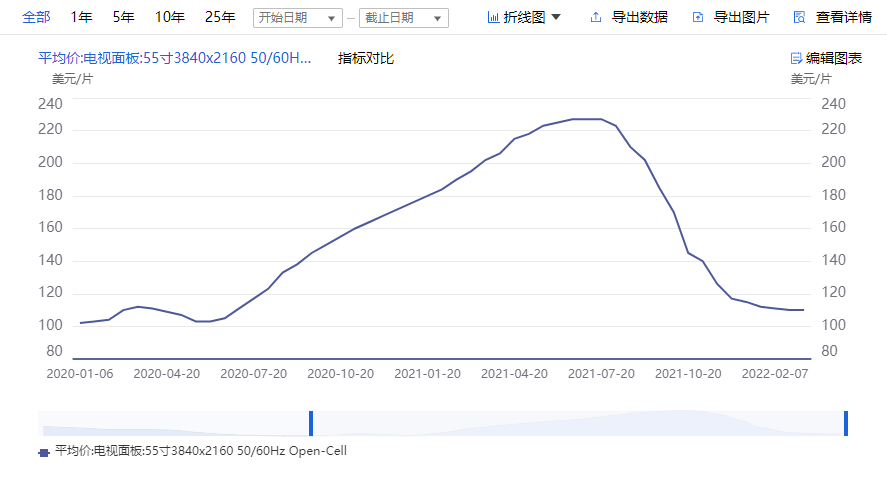This screenshot has width=887, height=477.
Task: Select the 全部 time range tab
Action: click(36, 17)
